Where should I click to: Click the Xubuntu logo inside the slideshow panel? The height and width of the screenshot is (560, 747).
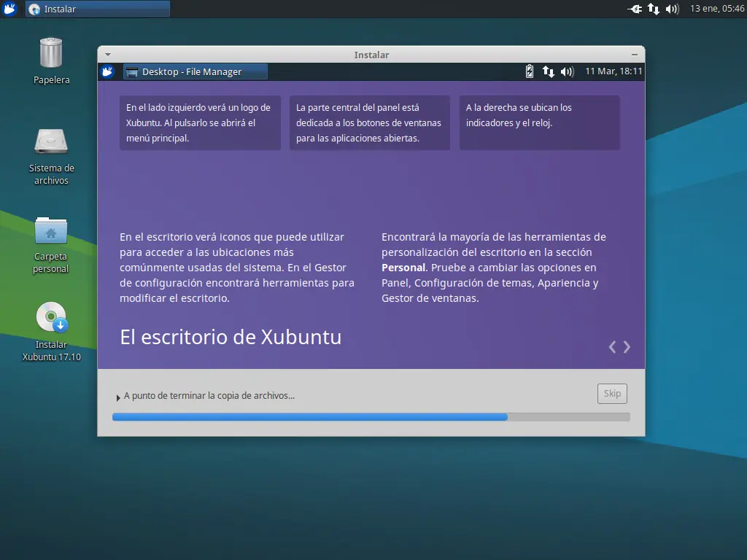tap(107, 72)
